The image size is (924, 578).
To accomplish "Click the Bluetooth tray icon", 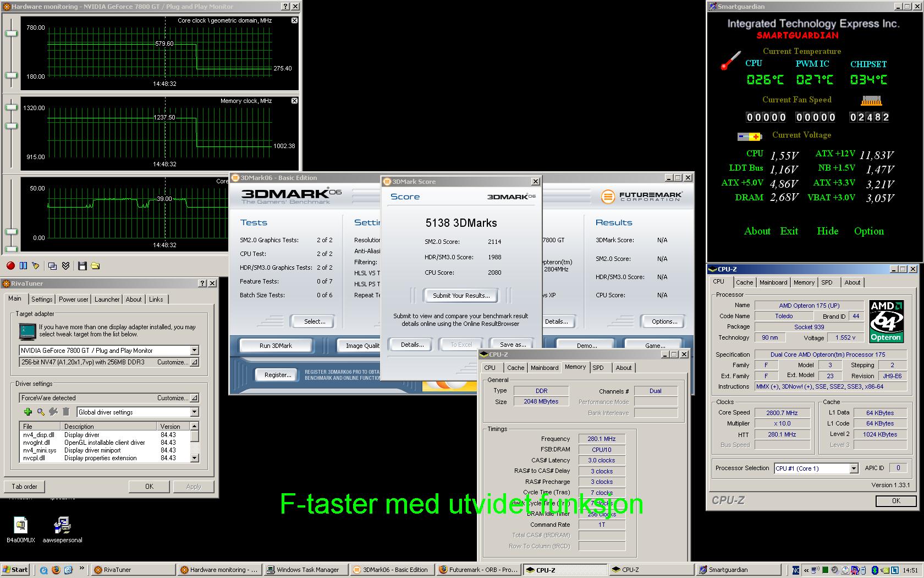I will 875,570.
